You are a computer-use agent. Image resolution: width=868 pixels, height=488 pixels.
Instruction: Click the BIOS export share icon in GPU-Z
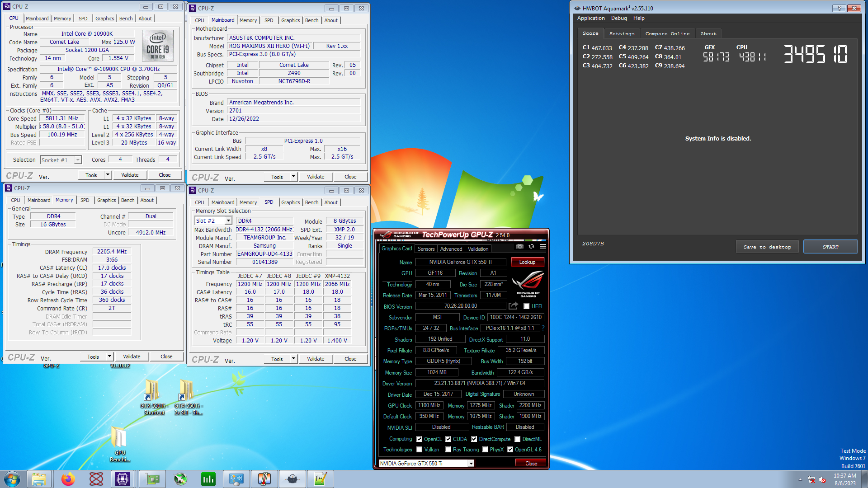(x=513, y=306)
